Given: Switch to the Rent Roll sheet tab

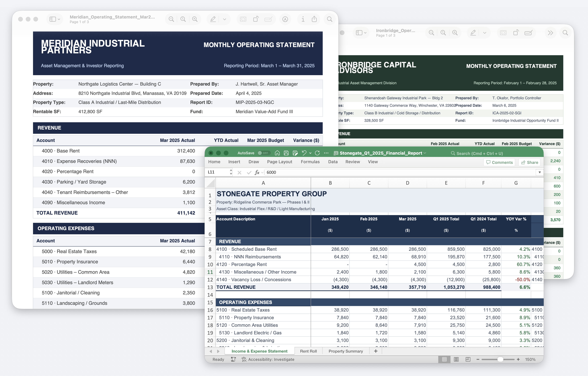Looking at the screenshot, I should tap(308, 351).
